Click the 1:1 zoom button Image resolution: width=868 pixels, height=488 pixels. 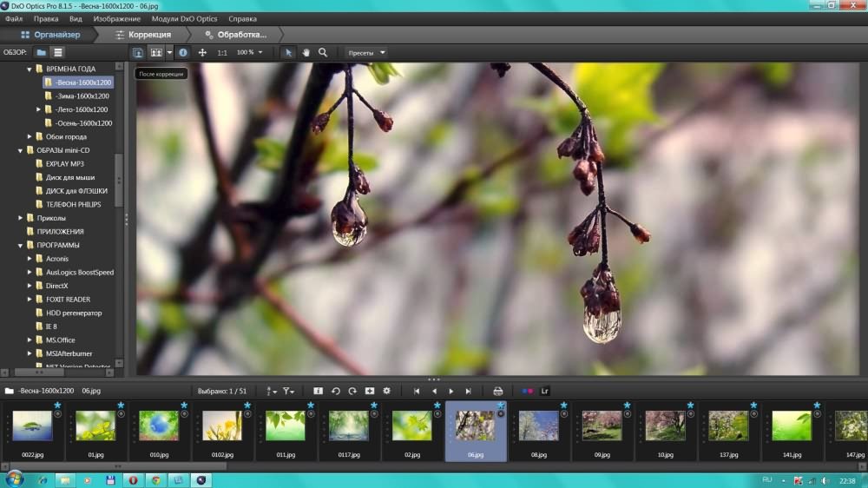(222, 52)
